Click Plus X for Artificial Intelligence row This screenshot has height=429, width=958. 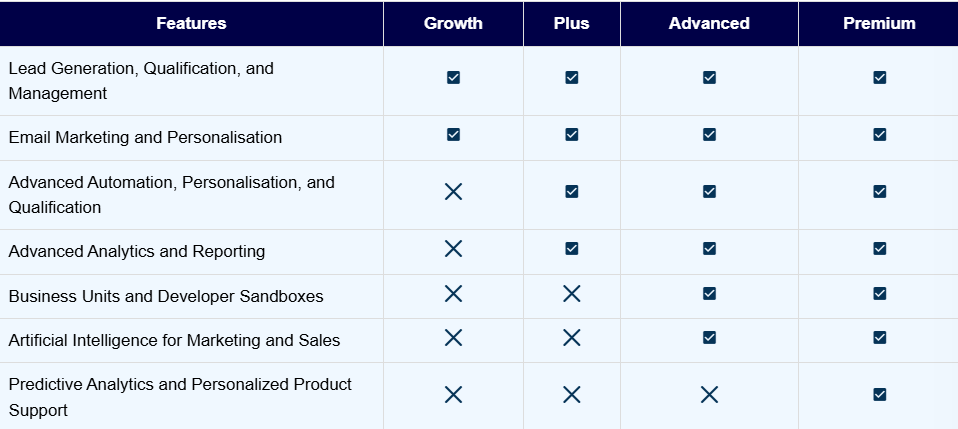point(572,338)
